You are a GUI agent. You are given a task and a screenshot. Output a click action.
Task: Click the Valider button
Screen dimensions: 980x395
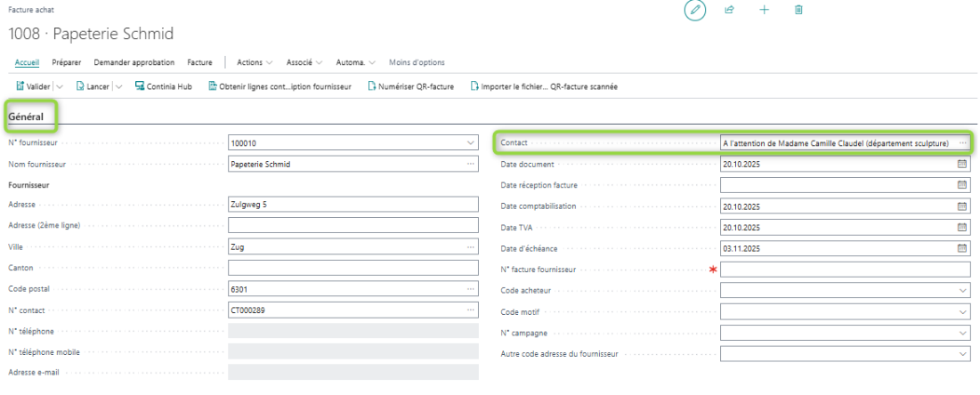pyautogui.click(x=33, y=86)
